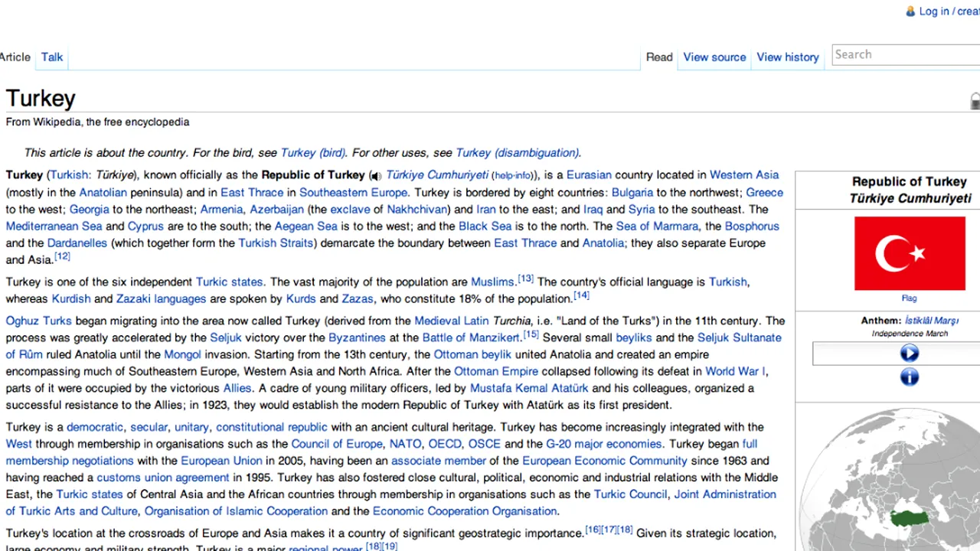Screen dimensions: 980x551
Task: Select the Article tab
Action: pos(15,57)
